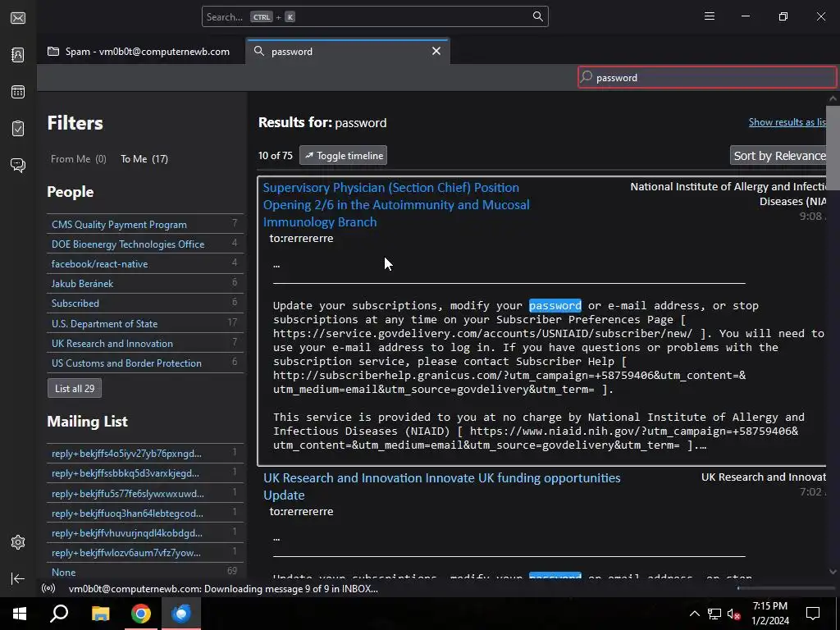Viewport: 840px width, 630px height.
Task: Open the Thunderbird hamburger menu
Action: 710,16
